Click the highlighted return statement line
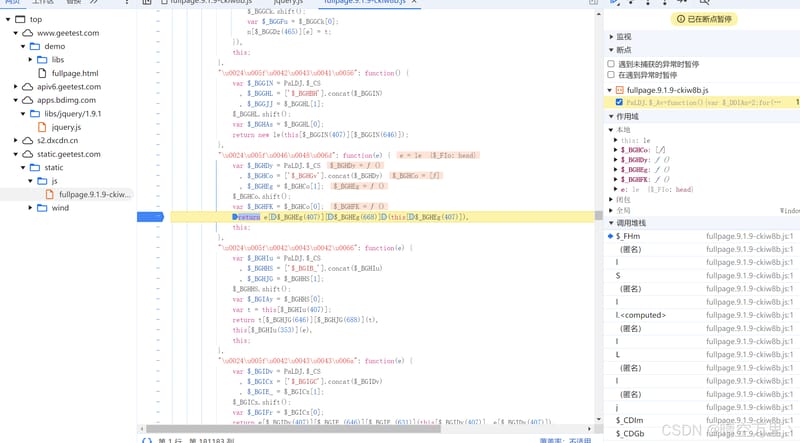800x443 pixels. click(383, 217)
